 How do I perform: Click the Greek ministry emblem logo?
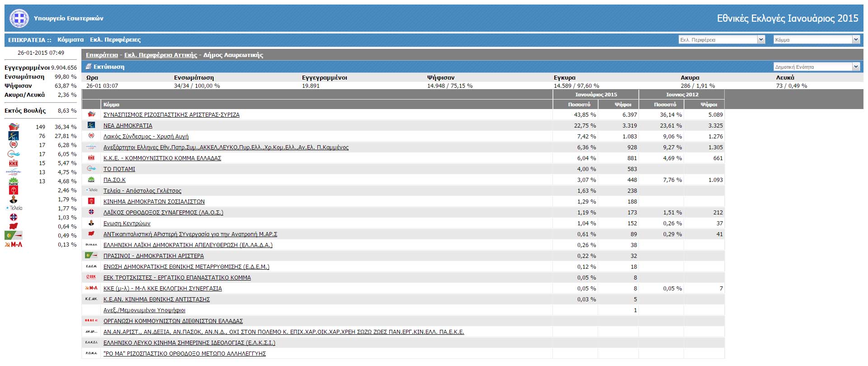coord(19,18)
